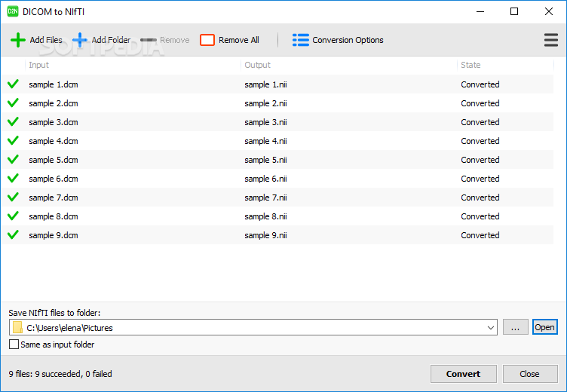
Task: Enable Same as input folder checkbox
Action: point(14,345)
